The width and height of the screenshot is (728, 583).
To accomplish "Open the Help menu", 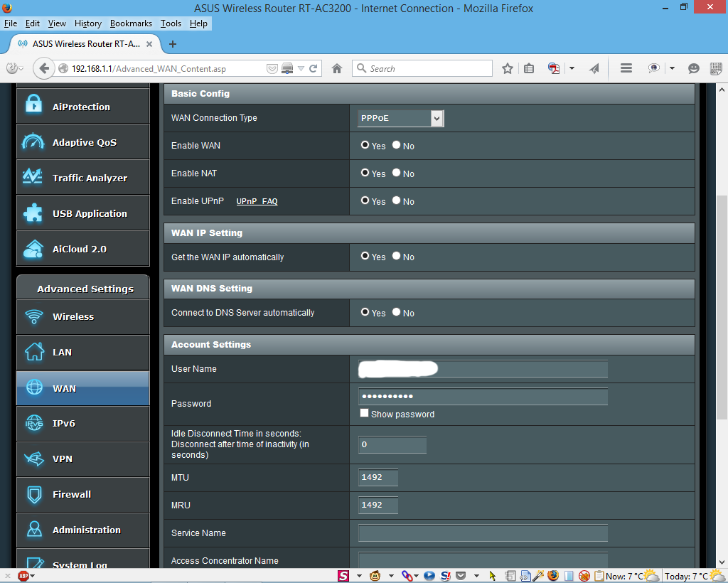I will pyautogui.click(x=199, y=23).
